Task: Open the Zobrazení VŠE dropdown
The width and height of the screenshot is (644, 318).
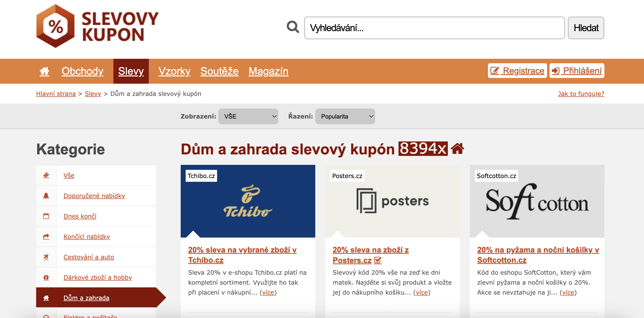Action: point(248,116)
